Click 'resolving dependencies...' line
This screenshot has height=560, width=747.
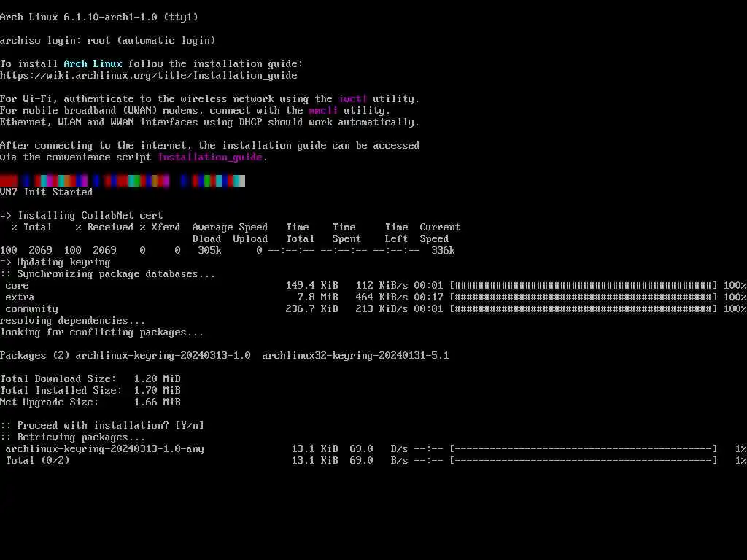point(73,321)
